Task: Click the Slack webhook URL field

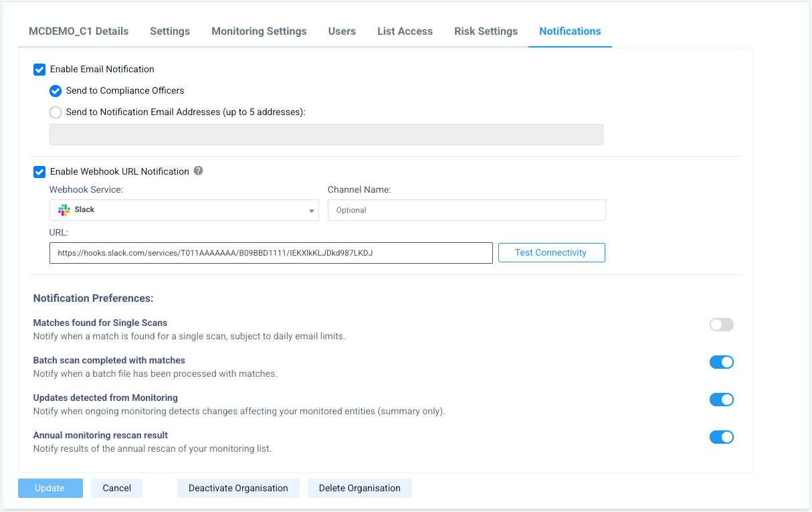Action: tap(271, 253)
